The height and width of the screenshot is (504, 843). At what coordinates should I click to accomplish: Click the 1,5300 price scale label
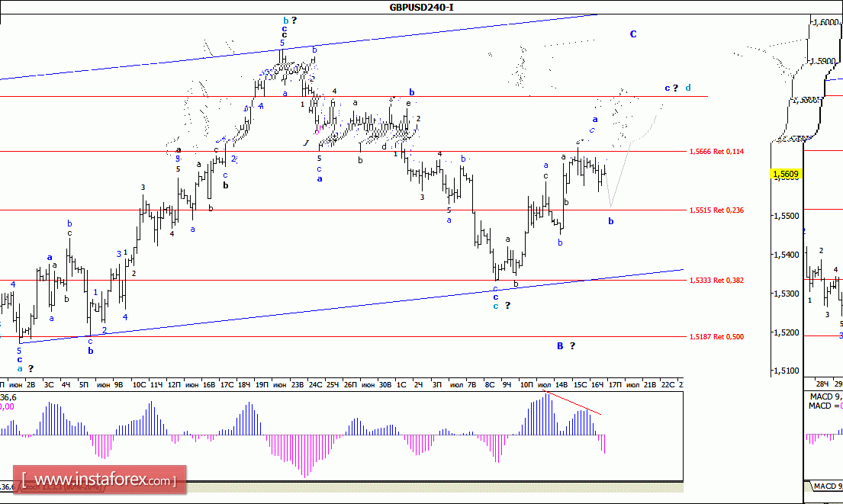pos(786,294)
